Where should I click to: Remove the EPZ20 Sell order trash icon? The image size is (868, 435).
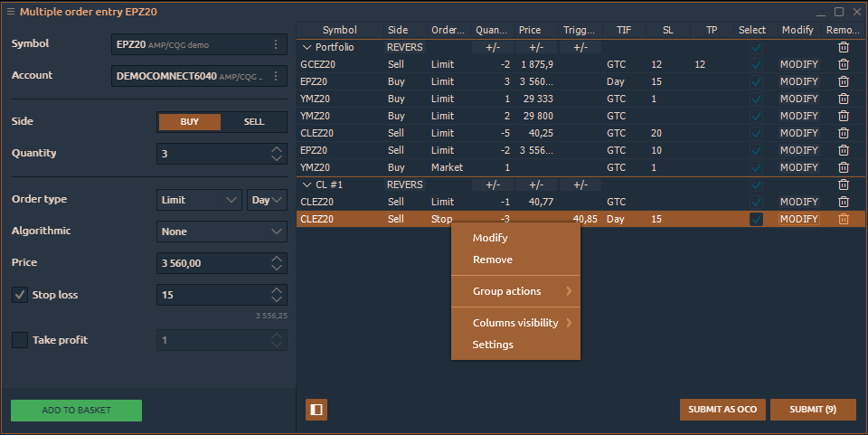[843, 150]
